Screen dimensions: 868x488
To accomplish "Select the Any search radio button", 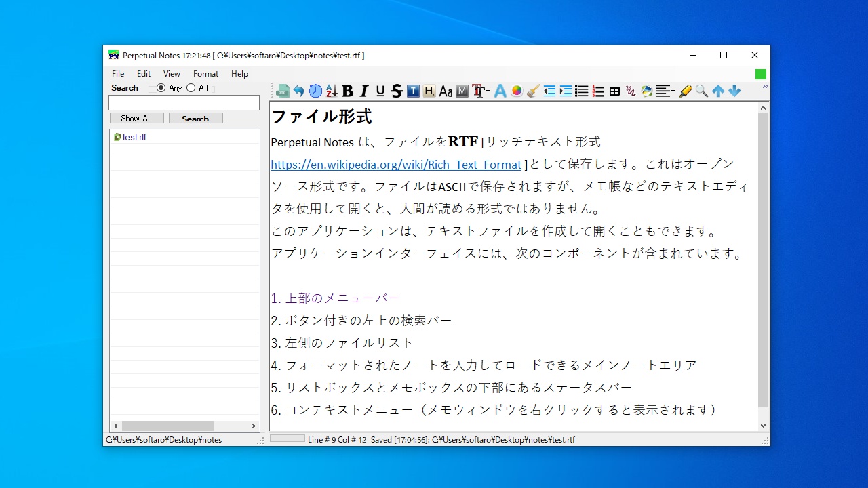I will tap(161, 88).
